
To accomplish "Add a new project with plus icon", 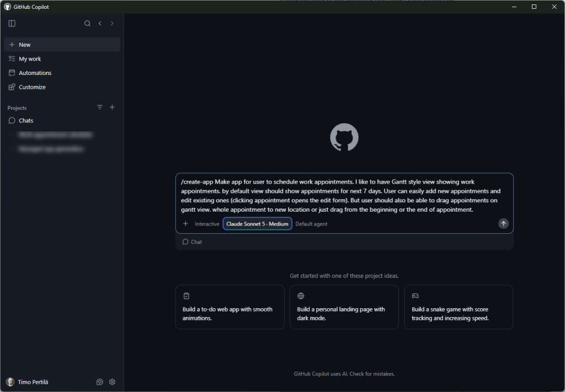I will pyautogui.click(x=112, y=108).
